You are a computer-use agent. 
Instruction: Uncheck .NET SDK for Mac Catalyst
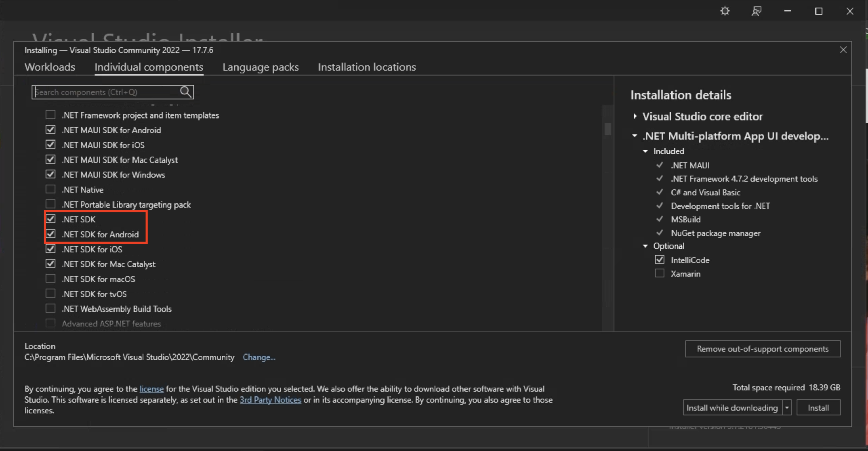(50, 263)
